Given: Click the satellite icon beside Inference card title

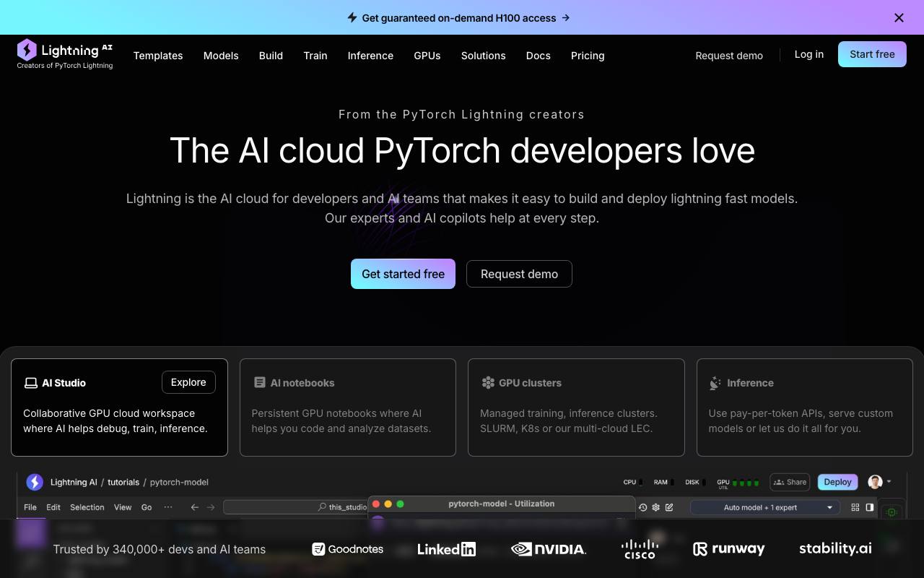Looking at the screenshot, I should [715, 383].
